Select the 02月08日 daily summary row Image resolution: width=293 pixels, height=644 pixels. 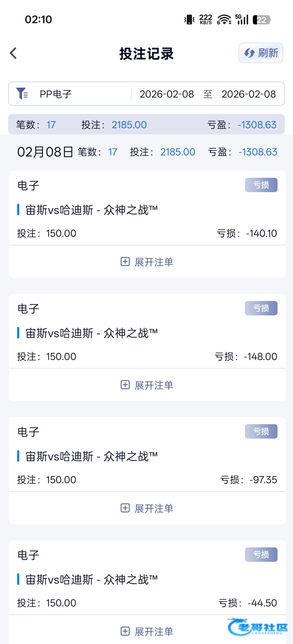coord(146,152)
